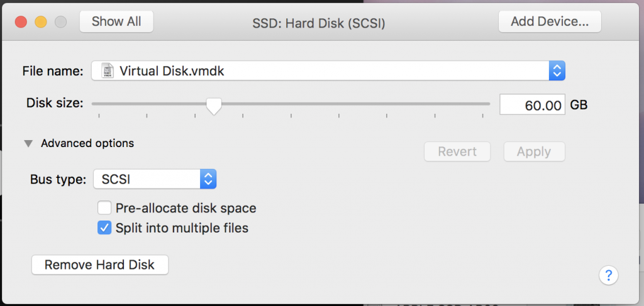Click the Advanced options label text
644x306 pixels.
tap(87, 143)
